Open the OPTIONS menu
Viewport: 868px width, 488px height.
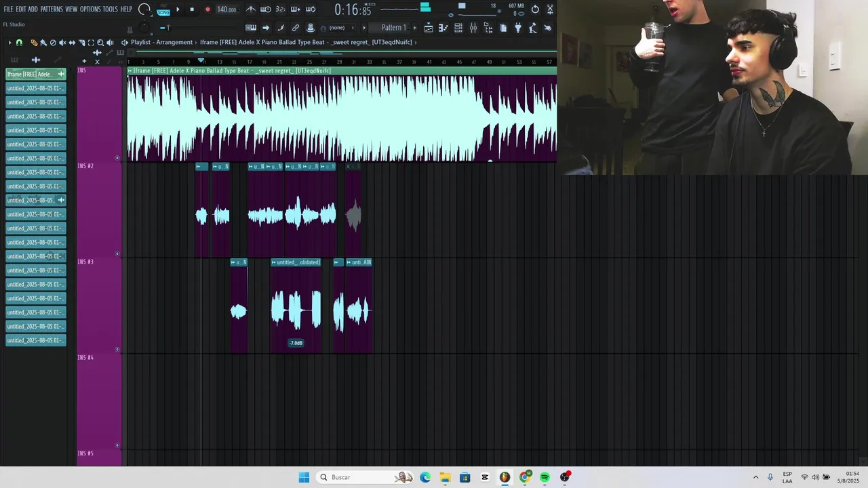point(90,9)
